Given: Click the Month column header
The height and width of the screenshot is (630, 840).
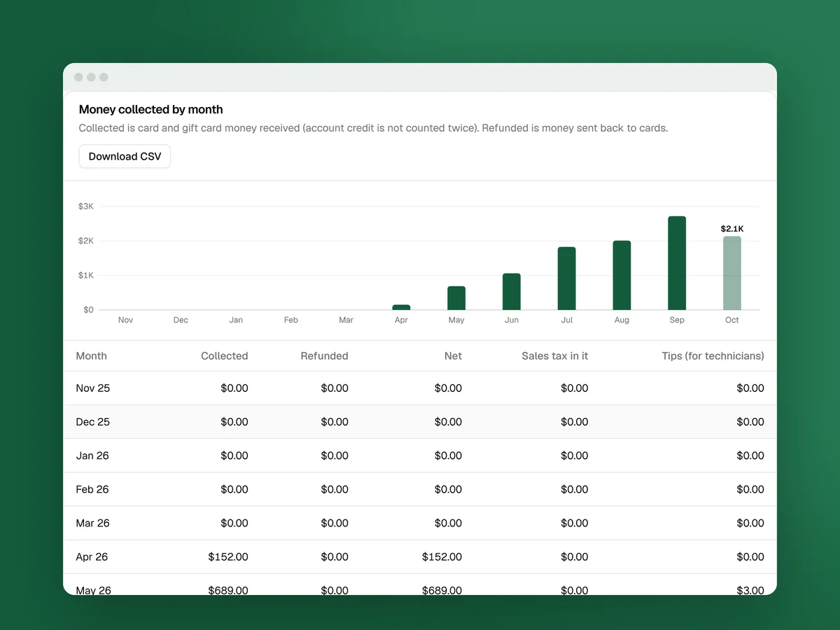Looking at the screenshot, I should (92, 356).
